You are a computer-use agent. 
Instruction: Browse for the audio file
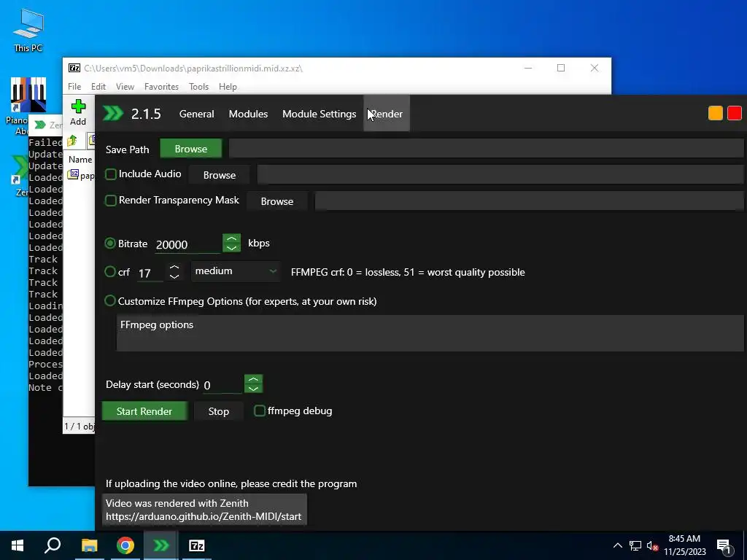pyautogui.click(x=219, y=175)
